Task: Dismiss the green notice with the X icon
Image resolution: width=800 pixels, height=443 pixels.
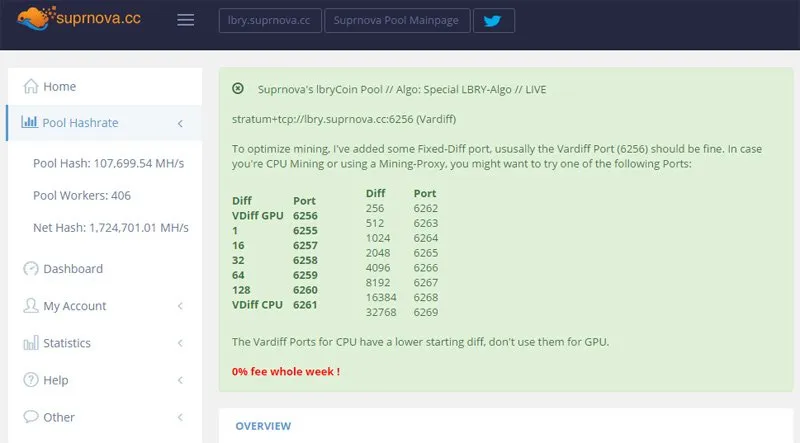Action: pyautogui.click(x=238, y=88)
